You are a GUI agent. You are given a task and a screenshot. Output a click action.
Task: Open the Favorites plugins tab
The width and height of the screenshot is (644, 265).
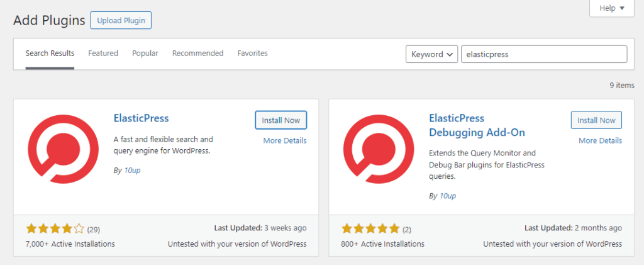pos(253,54)
